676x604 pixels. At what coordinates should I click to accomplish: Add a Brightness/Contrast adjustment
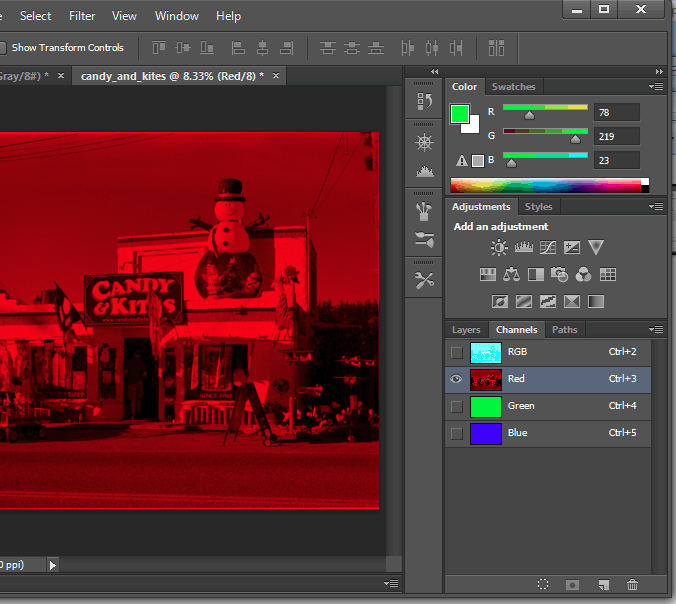pyautogui.click(x=499, y=247)
